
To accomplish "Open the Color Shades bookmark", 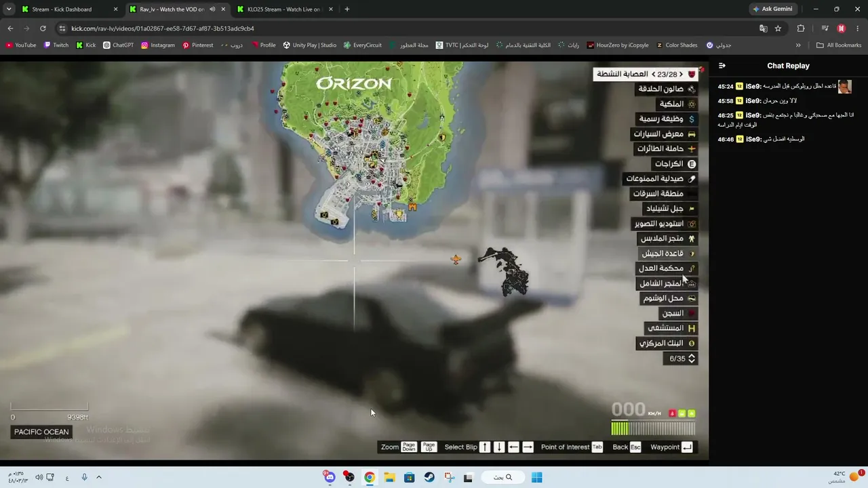I will pos(677,45).
